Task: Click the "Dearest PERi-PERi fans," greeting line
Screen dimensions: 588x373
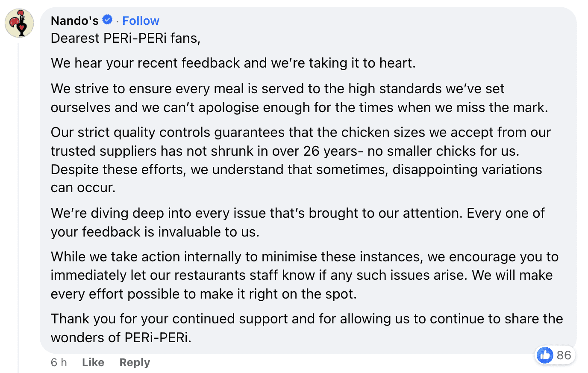Action: click(126, 38)
